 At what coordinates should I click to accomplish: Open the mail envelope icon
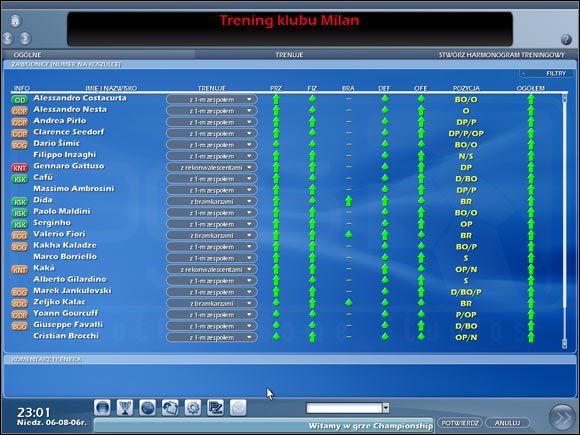pyautogui.click(x=238, y=408)
